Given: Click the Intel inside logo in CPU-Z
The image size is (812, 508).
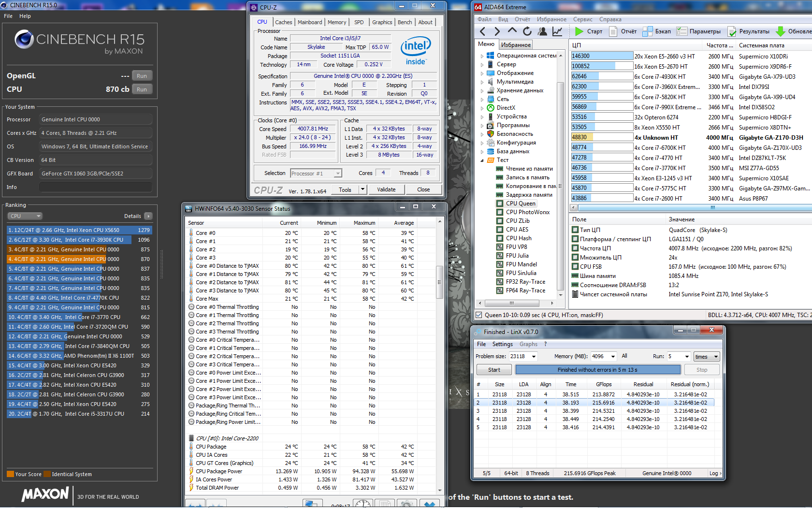Looking at the screenshot, I should pyautogui.click(x=416, y=51).
